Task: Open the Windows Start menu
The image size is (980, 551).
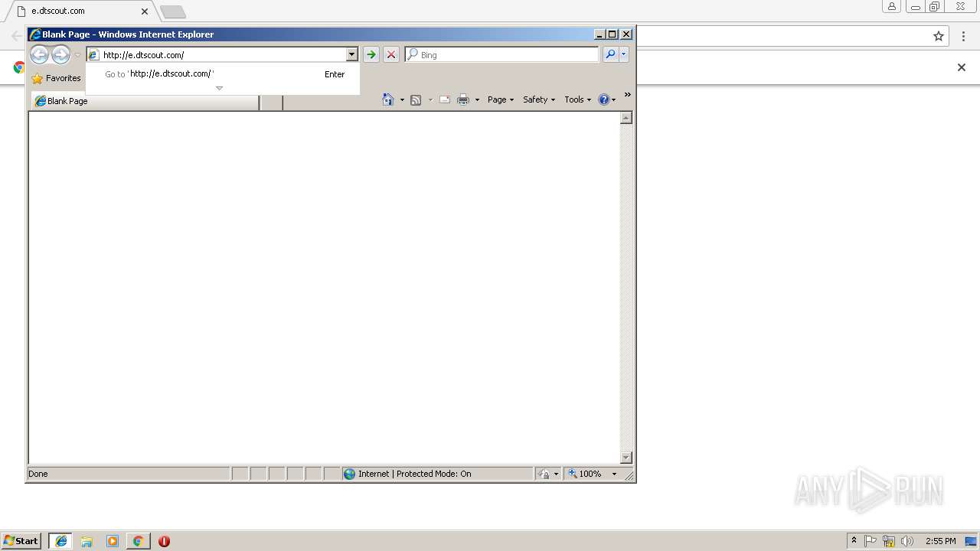Action: (x=21, y=540)
